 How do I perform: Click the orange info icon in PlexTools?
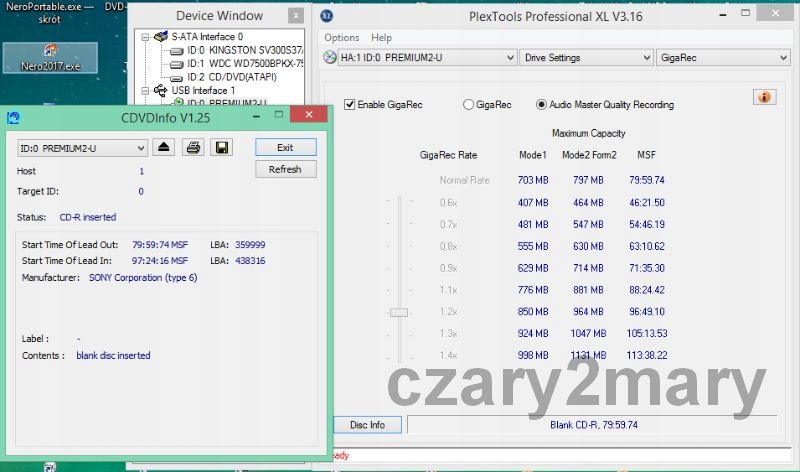[x=764, y=97]
